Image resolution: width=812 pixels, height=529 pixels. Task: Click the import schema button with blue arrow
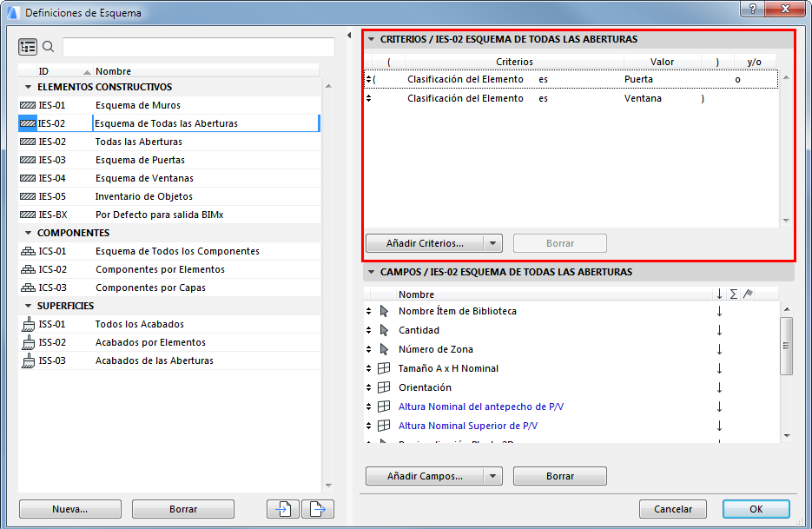coord(283,509)
